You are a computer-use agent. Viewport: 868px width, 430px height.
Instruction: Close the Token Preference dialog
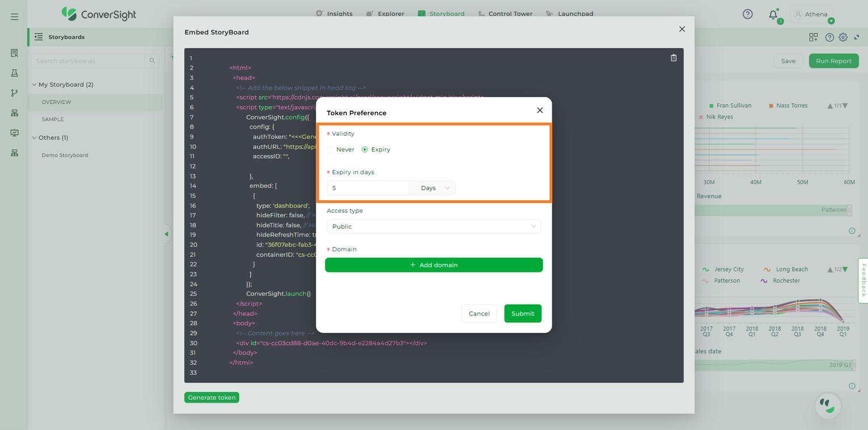pyautogui.click(x=540, y=111)
